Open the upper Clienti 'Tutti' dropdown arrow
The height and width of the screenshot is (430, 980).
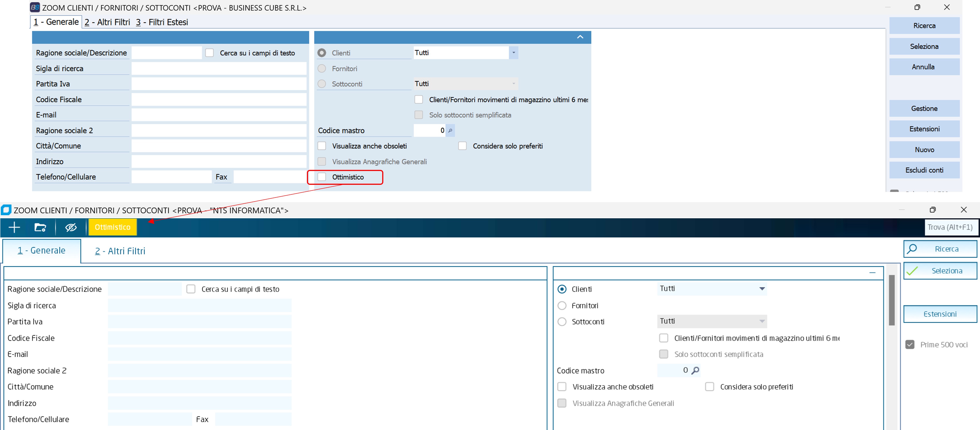513,53
